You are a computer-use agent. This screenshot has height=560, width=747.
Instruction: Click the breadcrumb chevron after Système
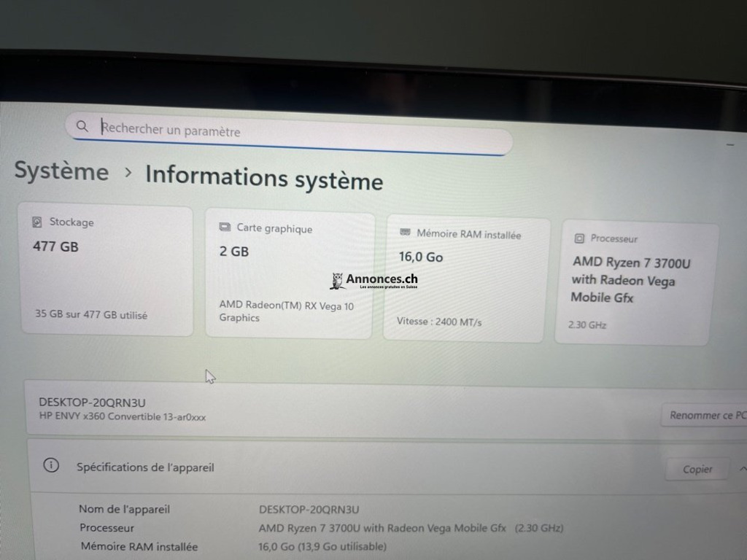(x=128, y=173)
